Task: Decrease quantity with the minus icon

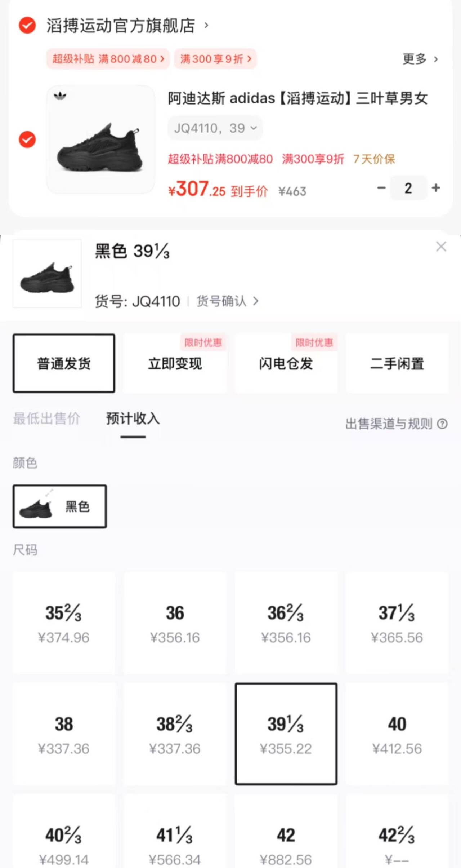Action: pos(381,188)
